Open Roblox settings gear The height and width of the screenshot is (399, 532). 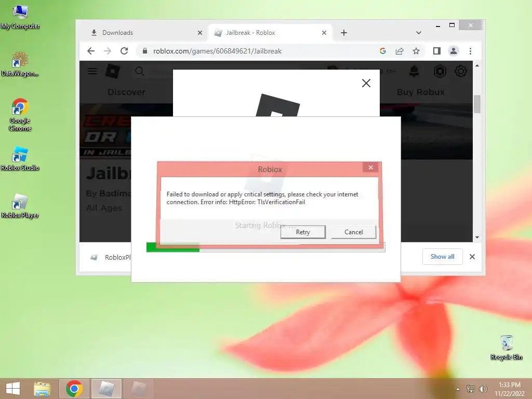[461, 71]
